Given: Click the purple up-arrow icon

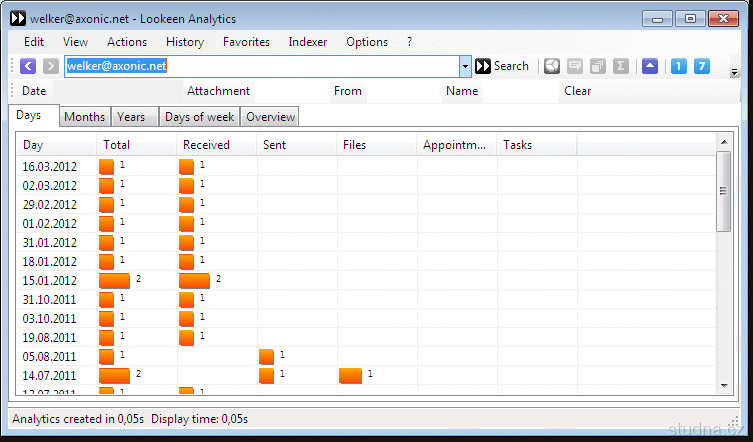Looking at the screenshot, I should pos(650,66).
